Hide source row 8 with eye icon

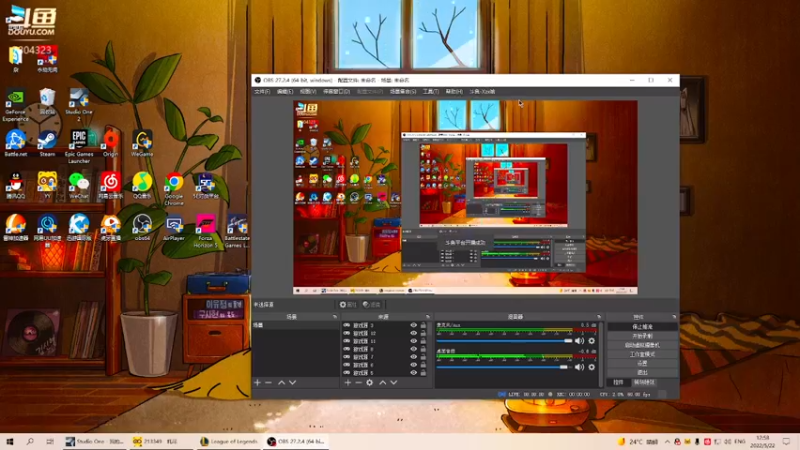click(x=413, y=349)
